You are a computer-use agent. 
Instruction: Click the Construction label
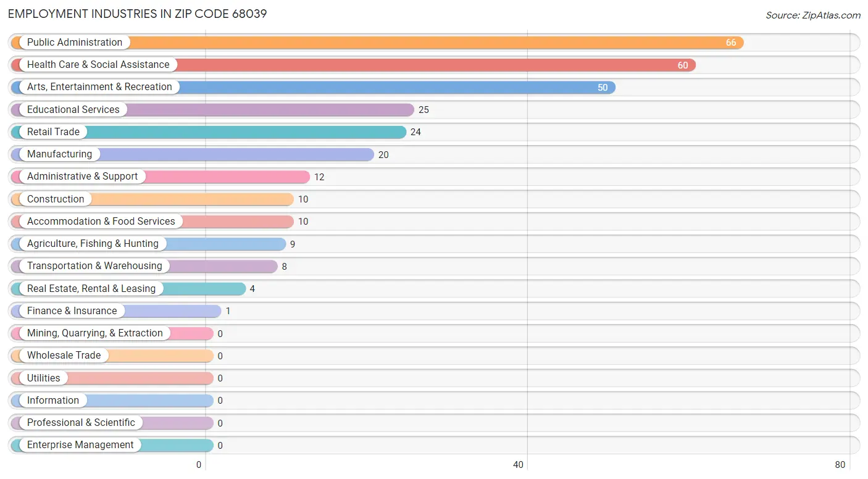[x=56, y=199]
